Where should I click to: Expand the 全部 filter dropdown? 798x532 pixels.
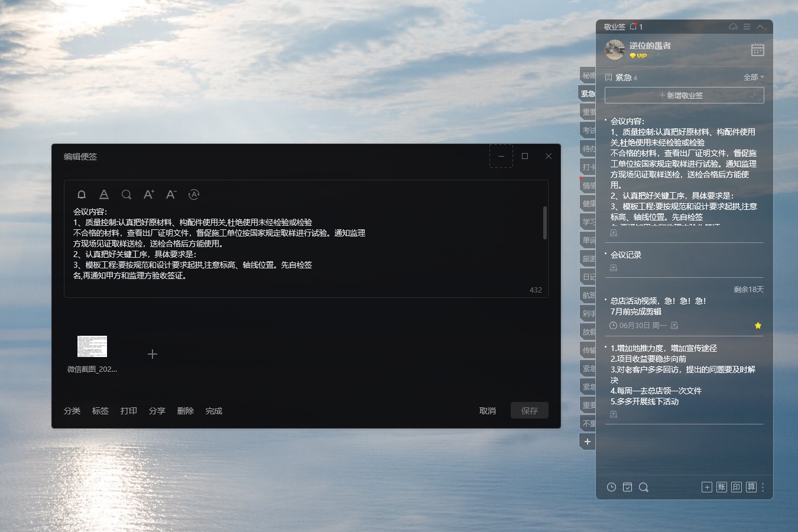click(x=753, y=77)
